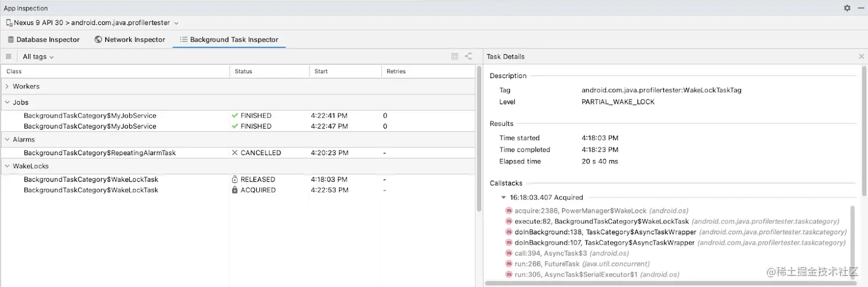Viewport: 868px width, 287px height.
Task: Open the Network Inspector tab
Action: click(x=130, y=40)
